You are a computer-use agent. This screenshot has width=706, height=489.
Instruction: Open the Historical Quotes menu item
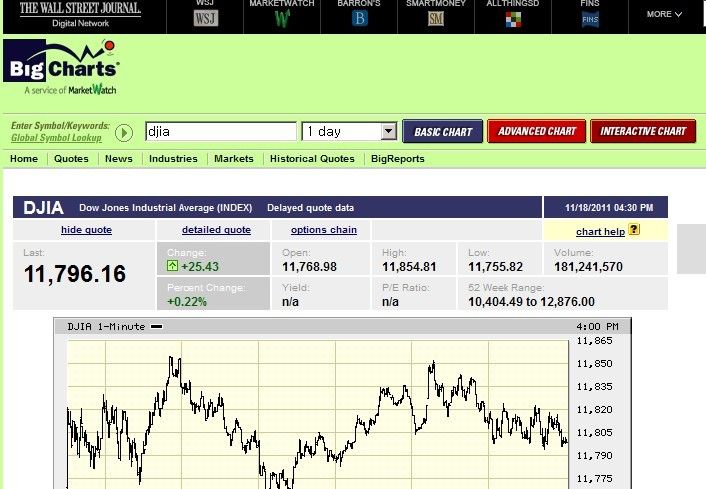(312, 158)
